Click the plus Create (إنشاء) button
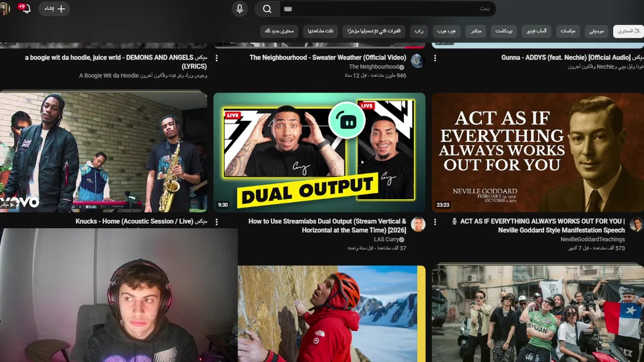644x362 pixels. pyautogui.click(x=54, y=9)
